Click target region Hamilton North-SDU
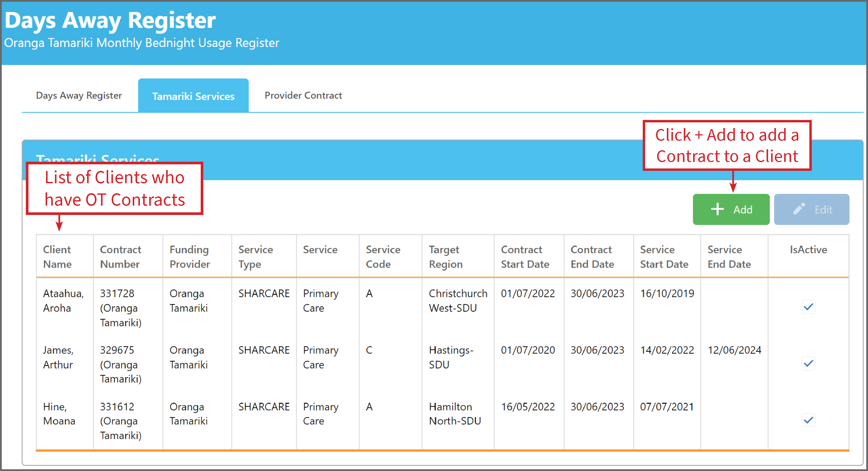This screenshot has width=868, height=471. tap(455, 414)
